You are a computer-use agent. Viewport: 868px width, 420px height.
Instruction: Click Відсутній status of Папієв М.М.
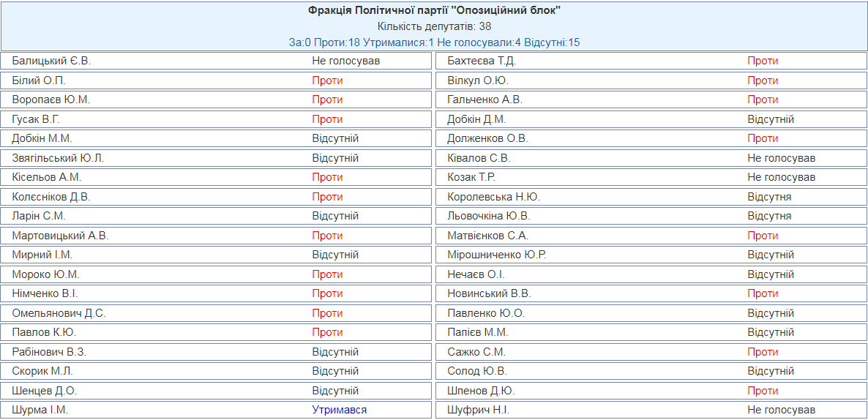[x=771, y=333]
